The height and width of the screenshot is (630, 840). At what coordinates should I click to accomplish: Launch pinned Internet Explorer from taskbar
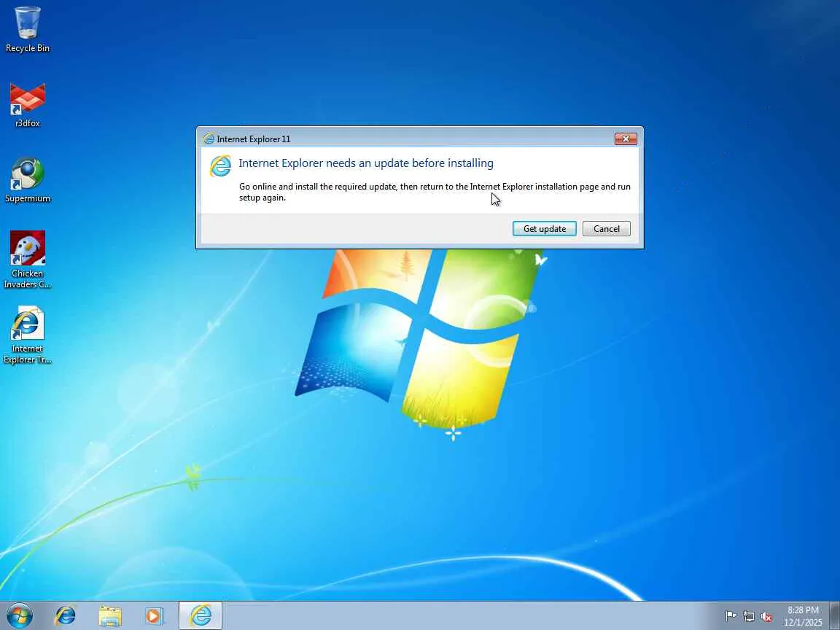(x=66, y=615)
